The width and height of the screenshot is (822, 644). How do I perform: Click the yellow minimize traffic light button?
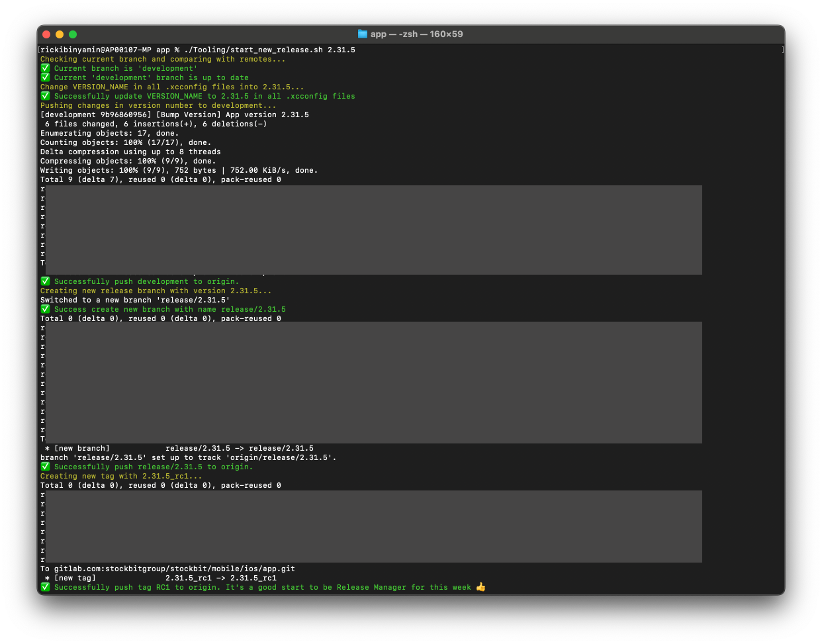(60, 34)
